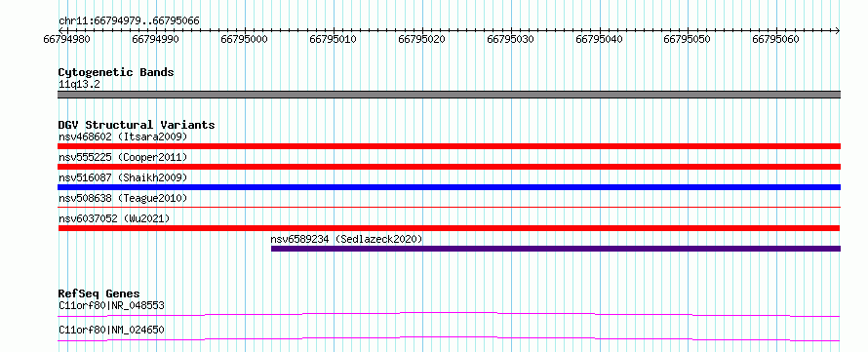Select ruler position 66795050
The image size is (868, 352).
(688, 39)
